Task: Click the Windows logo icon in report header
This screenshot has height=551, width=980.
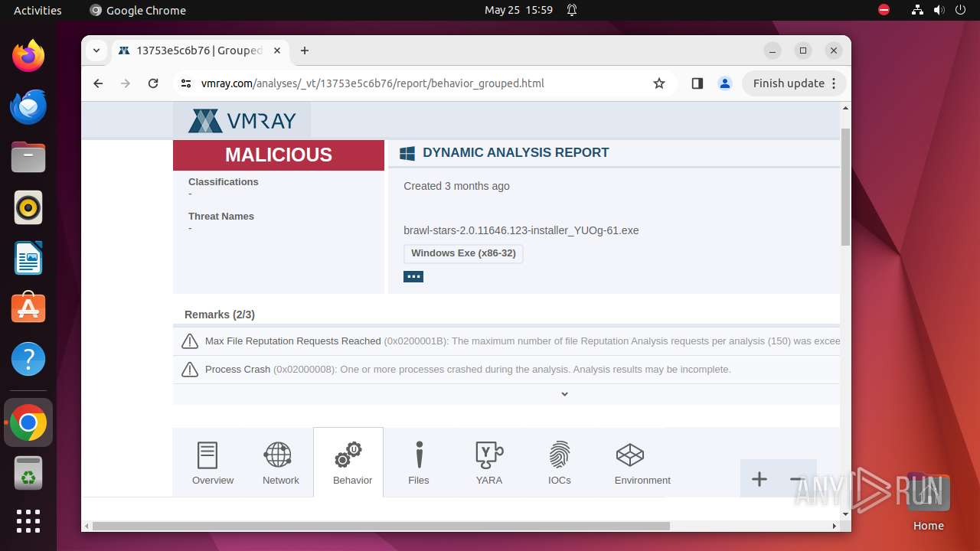Action: 407,153
